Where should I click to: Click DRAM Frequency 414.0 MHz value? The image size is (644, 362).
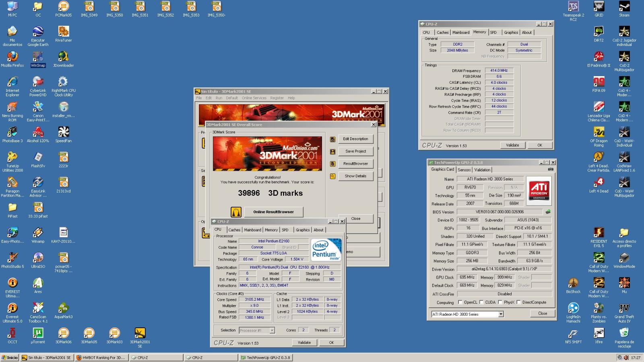click(x=499, y=70)
